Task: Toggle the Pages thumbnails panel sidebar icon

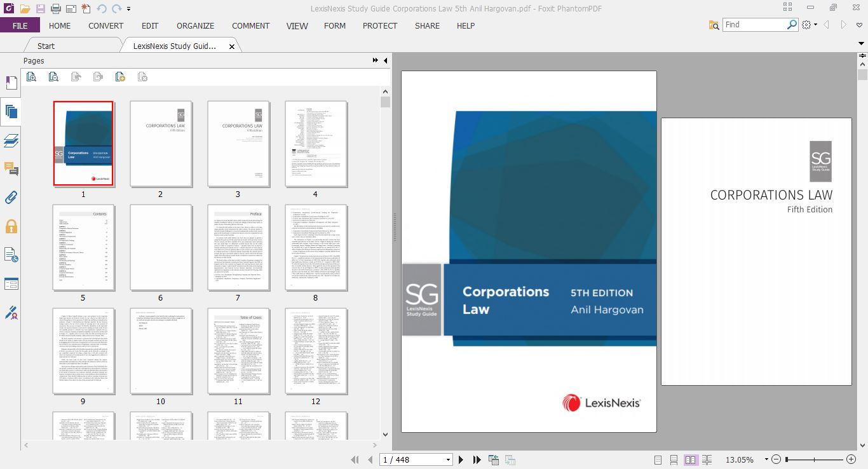Action: click(x=11, y=112)
